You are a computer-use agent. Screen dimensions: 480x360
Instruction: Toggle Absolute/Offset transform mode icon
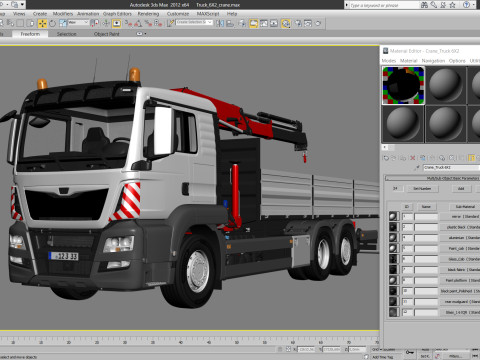coord(288,349)
